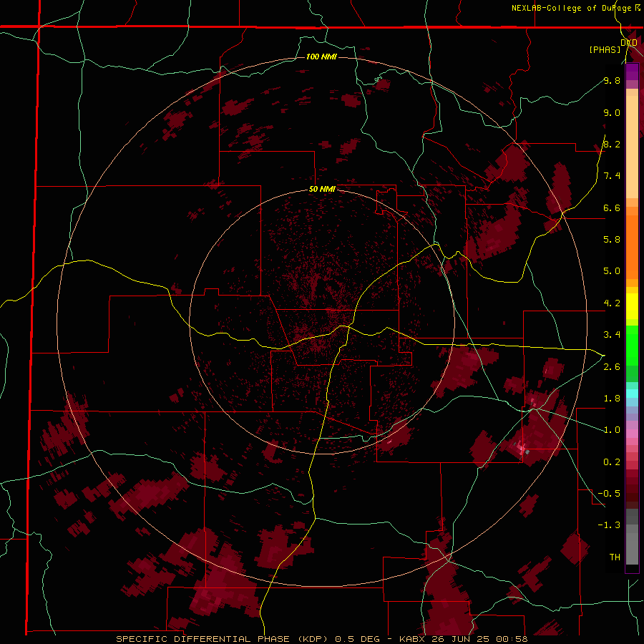Screen dimensions: 644x644
Task: Click the -1.3 scale value
Action: pyautogui.click(x=609, y=525)
